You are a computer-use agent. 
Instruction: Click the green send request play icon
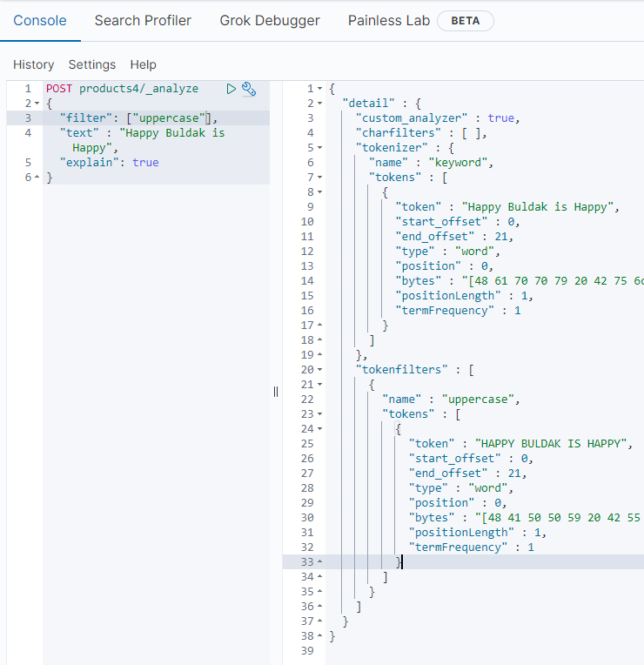(231, 89)
